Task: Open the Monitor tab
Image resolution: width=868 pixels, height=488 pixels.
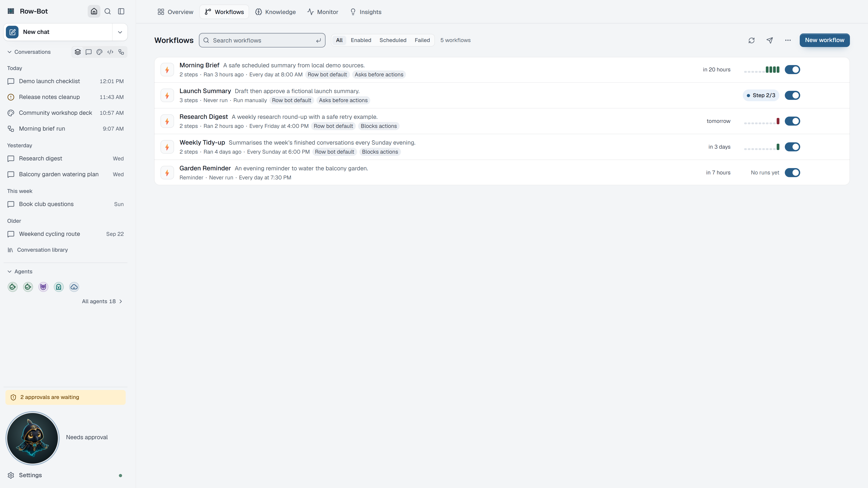Action: 323,12
